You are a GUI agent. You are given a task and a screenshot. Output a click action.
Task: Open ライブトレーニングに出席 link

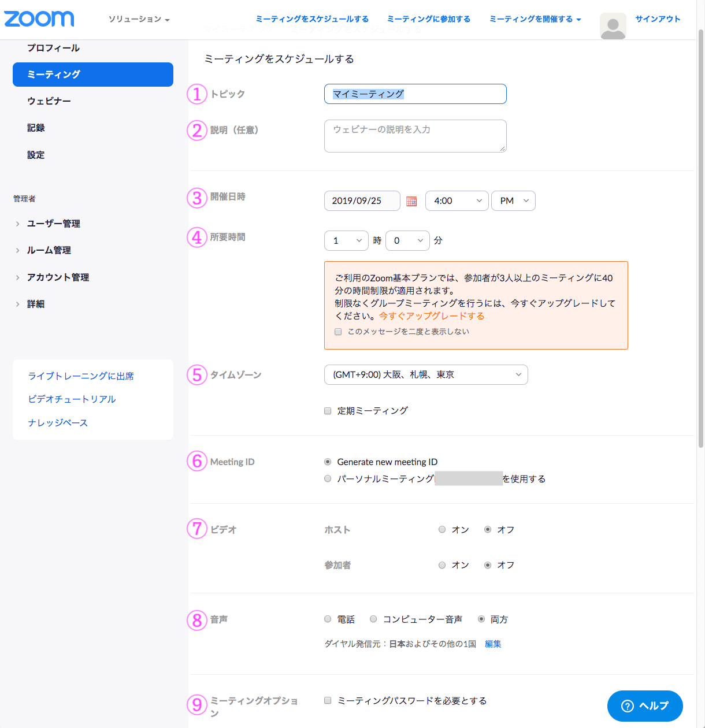point(81,376)
